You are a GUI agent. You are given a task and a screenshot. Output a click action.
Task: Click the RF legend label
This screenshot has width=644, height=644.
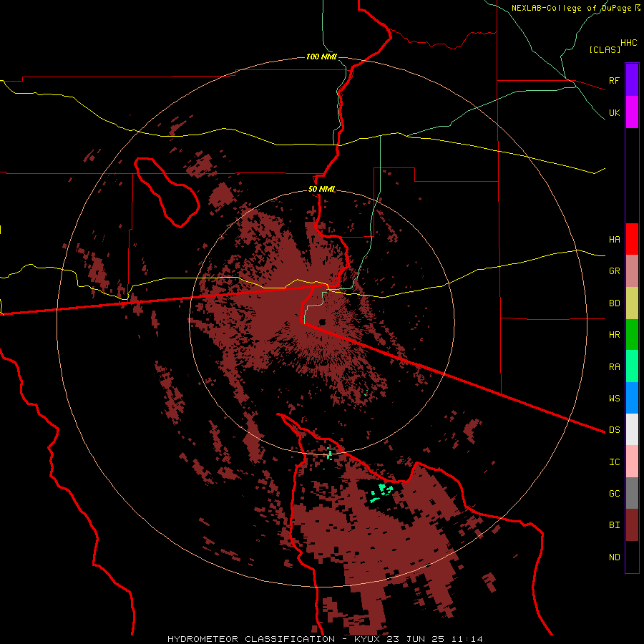pyautogui.click(x=615, y=80)
